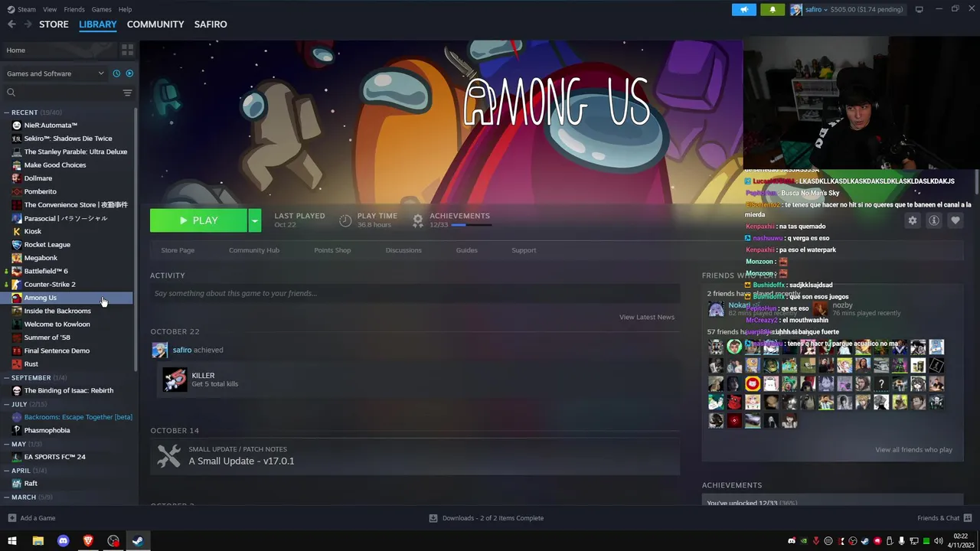Switch library to grid collections view
Viewport: 980px width, 551px height.
tap(127, 50)
